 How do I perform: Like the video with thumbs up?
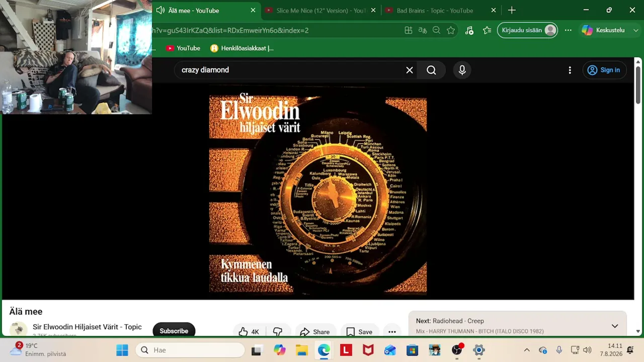249,332
